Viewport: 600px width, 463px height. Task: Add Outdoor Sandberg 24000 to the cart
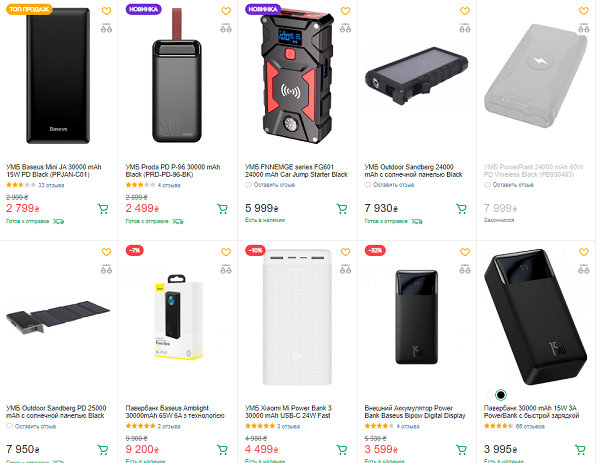(x=462, y=209)
